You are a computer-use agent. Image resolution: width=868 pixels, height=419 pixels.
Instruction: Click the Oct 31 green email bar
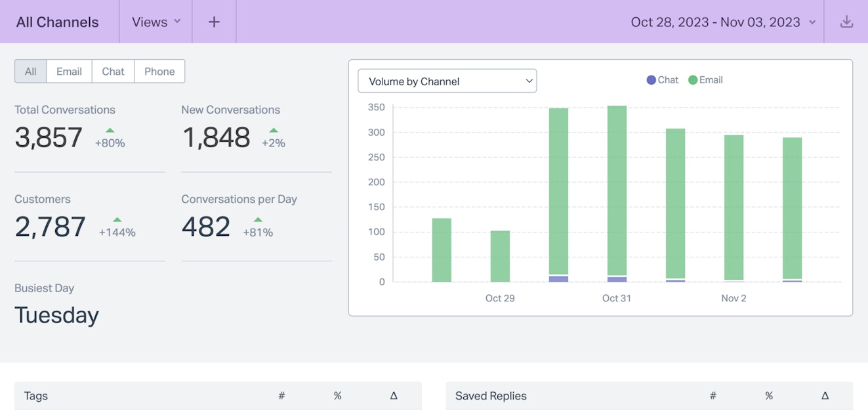point(617,190)
